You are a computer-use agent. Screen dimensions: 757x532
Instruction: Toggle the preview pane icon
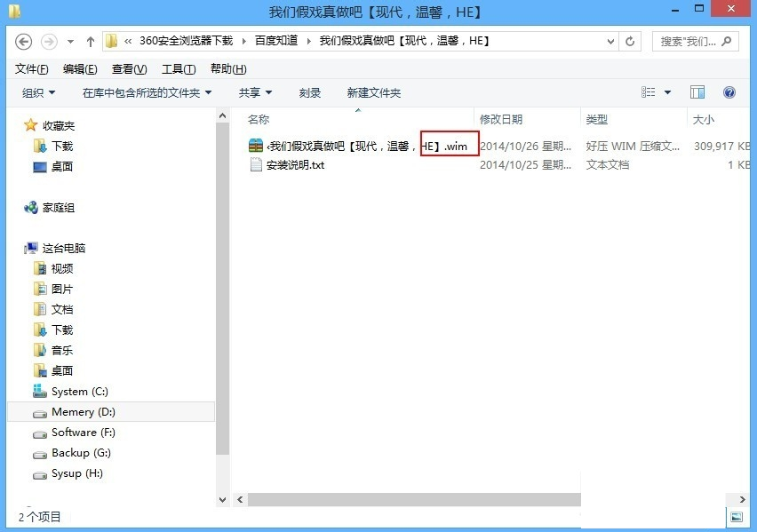[x=697, y=92]
